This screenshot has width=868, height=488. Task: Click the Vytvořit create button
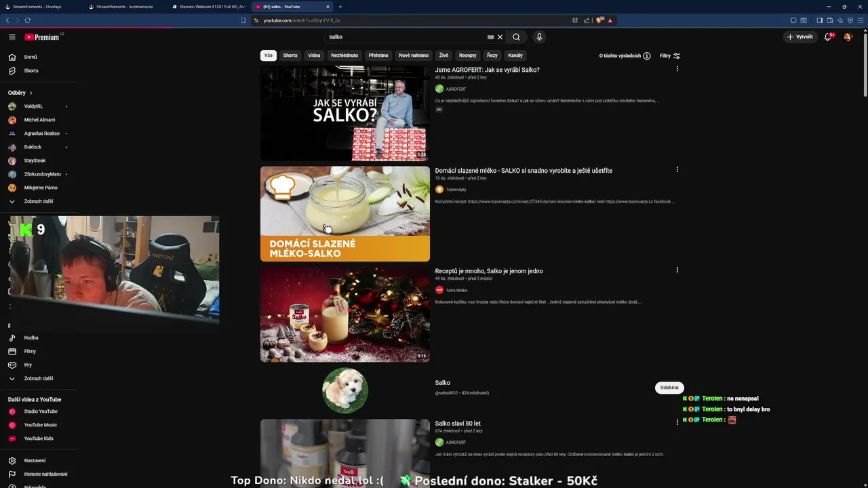coord(800,37)
